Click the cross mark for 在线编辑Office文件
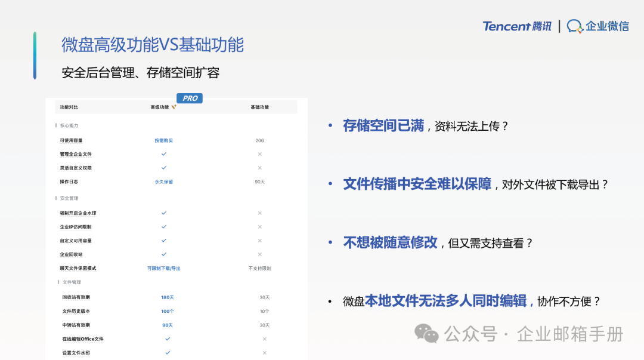Viewport: 644px width, 360px height. (x=265, y=339)
